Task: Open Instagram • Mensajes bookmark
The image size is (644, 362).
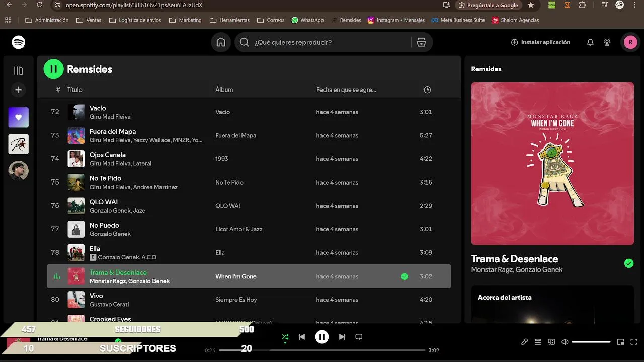Action: pos(396,20)
